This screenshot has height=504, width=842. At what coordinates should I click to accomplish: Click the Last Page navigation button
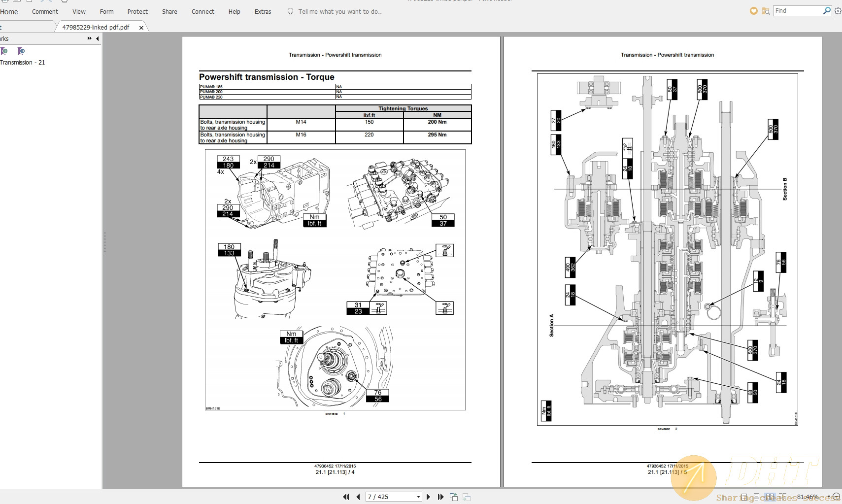pos(441,497)
